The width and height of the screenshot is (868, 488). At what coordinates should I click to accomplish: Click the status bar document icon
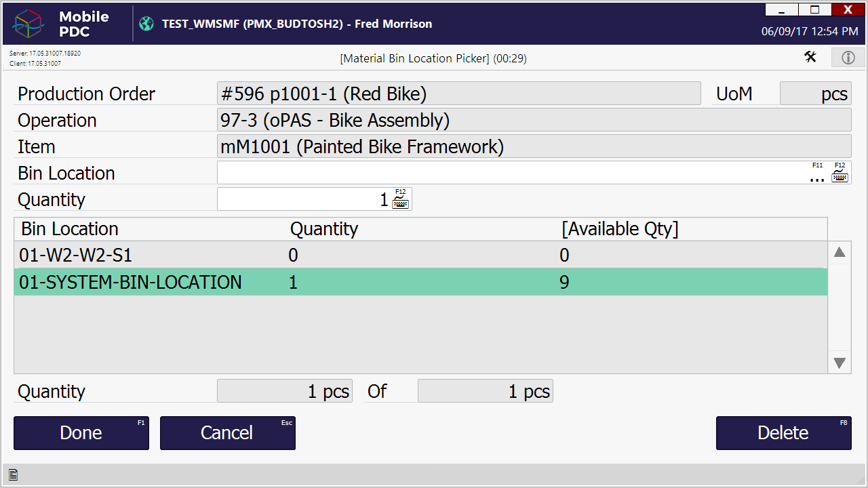13,475
